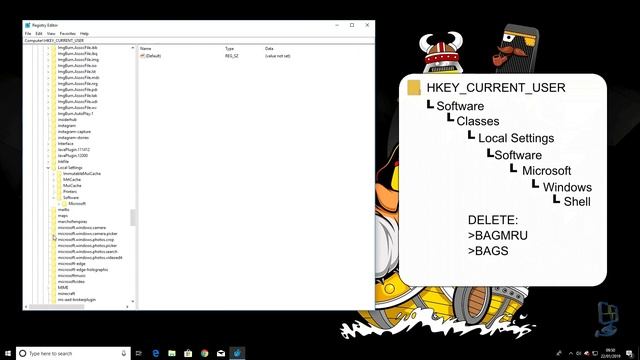640x360 pixels.
Task: Expand the Interface key
Action: point(48,144)
